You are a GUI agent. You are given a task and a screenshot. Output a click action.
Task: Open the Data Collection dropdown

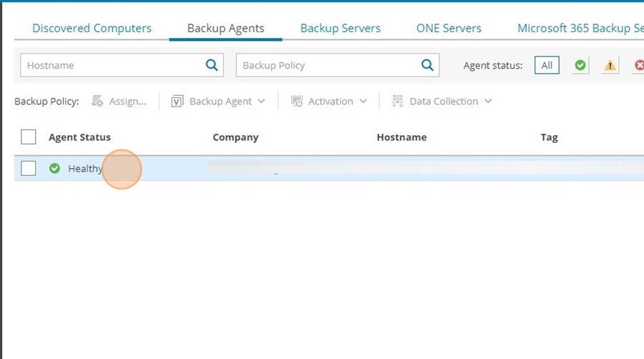[441, 102]
